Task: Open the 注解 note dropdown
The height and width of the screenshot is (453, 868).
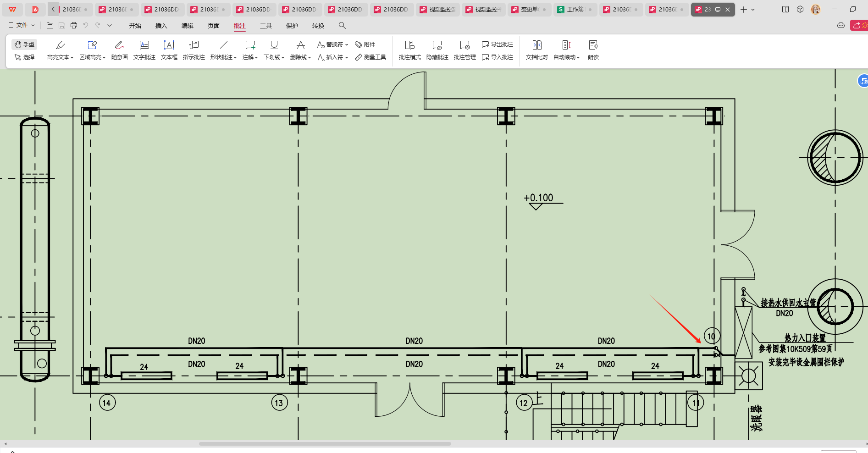Action: click(256, 57)
